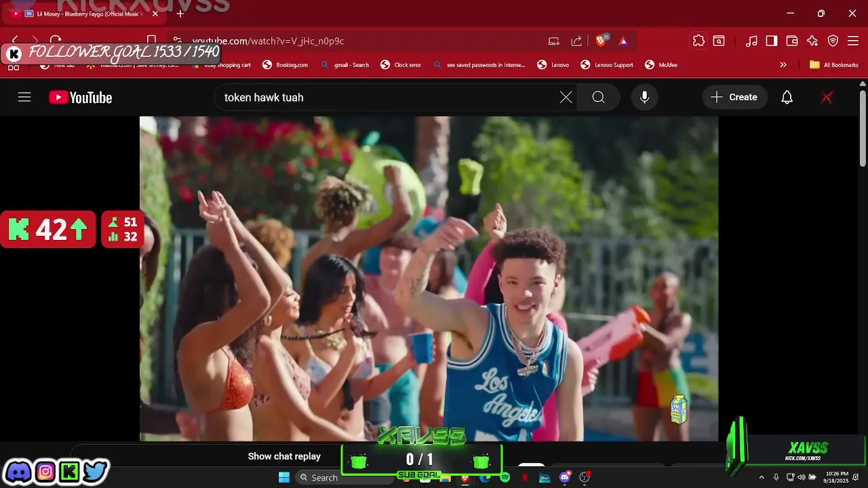
Task: Click the YouTube search magnifier button
Action: click(x=598, y=98)
